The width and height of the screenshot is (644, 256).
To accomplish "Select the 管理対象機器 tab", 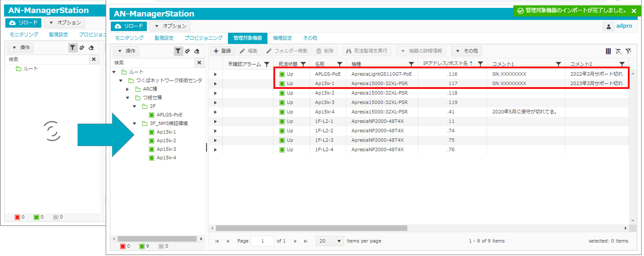I will (x=247, y=38).
